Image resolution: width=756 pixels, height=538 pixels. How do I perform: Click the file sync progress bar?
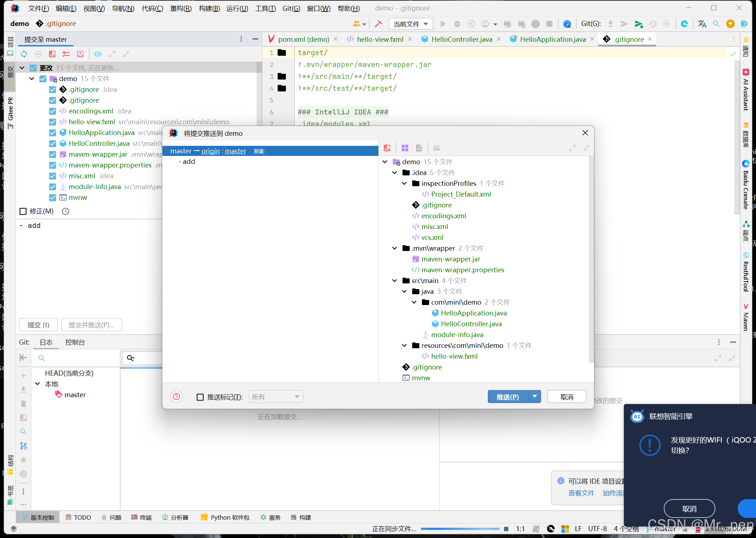460,529
